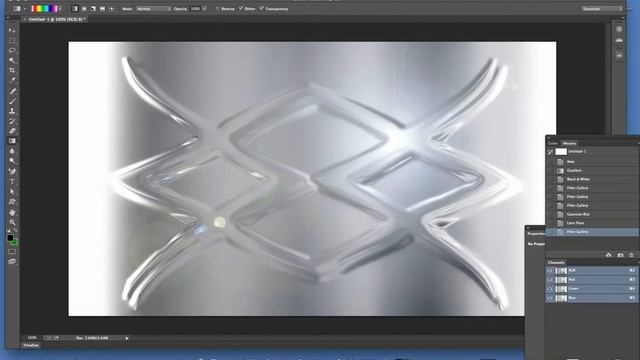This screenshot has height=360, width=640.
Task: Open status bar info menu arrow
Action: click(x=127, y=338)
